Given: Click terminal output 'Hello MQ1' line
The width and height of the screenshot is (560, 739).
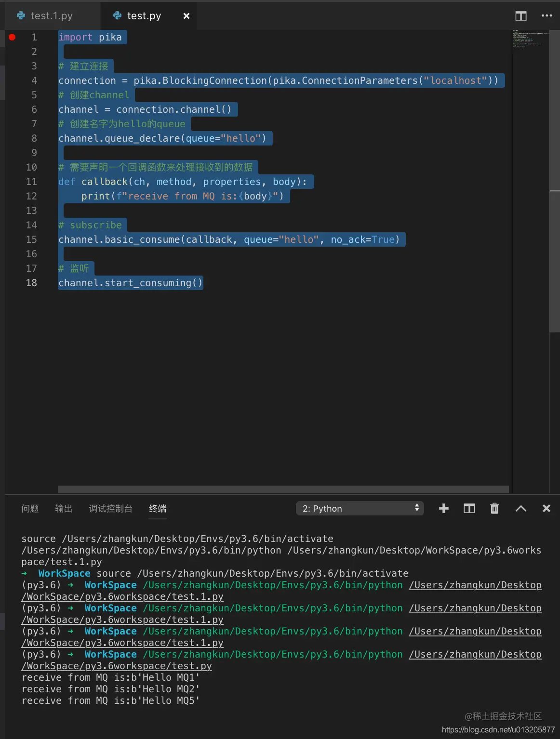Looking at the screenshot, I should pos(111,677).
